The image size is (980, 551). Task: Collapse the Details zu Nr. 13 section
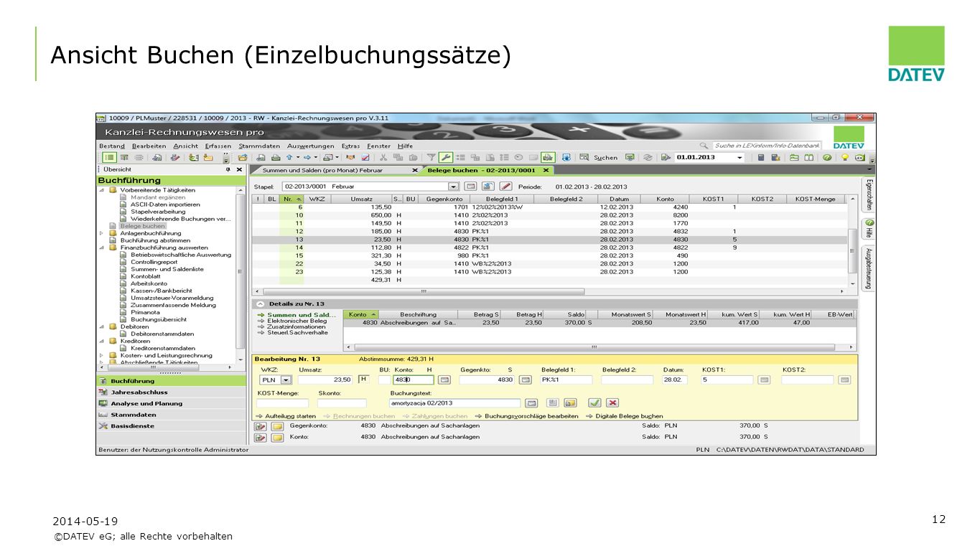[261, 303]
